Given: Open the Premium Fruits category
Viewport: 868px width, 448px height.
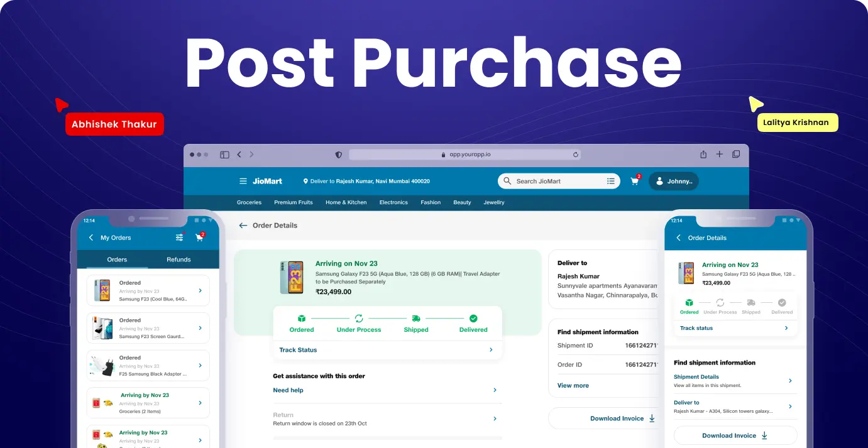Looking at the screenshot, I should click(x=293, y=202).
